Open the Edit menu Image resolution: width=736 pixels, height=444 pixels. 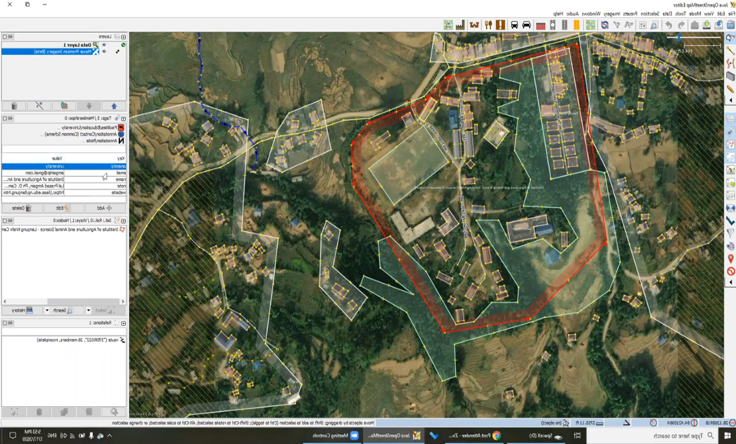pyautogui.click(x=721, y=14)
